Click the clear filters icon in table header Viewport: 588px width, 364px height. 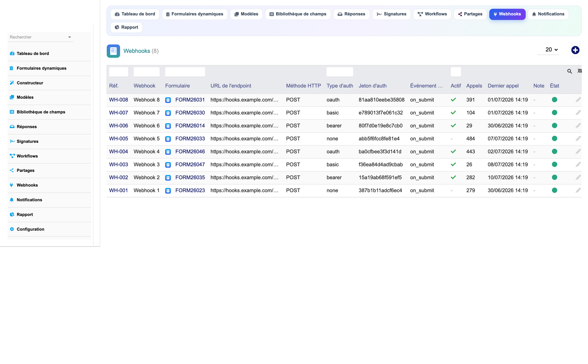pyautogui.click(x=580, y=71)
